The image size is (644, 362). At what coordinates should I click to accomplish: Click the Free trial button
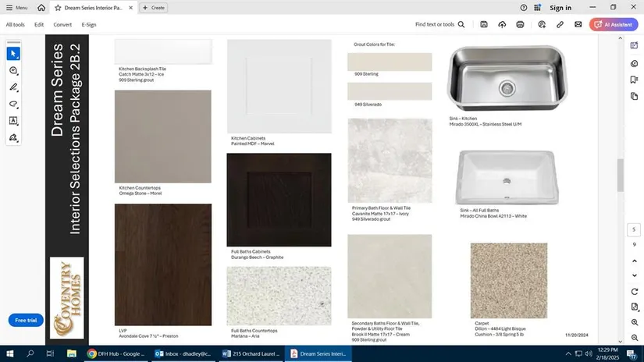coord(26,321)
